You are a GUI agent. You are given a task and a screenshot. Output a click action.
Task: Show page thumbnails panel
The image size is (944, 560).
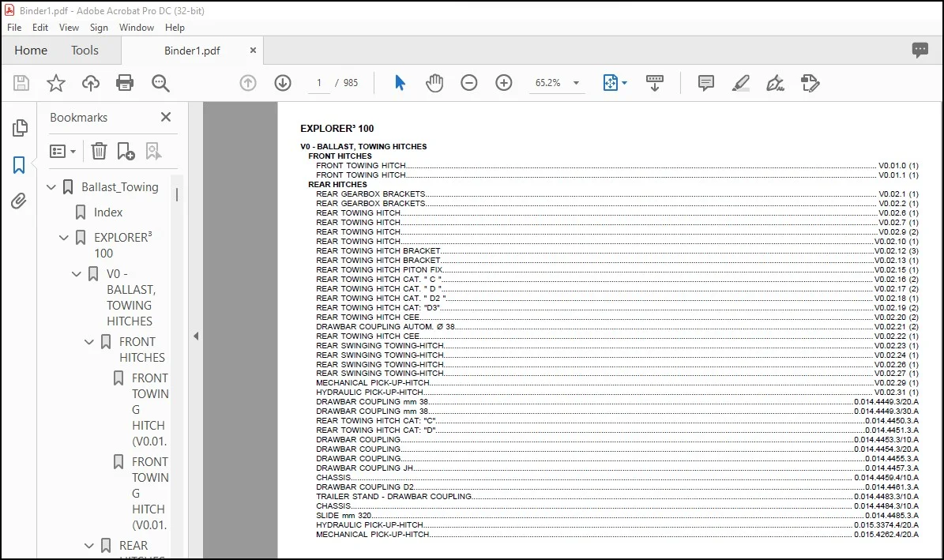20,128
